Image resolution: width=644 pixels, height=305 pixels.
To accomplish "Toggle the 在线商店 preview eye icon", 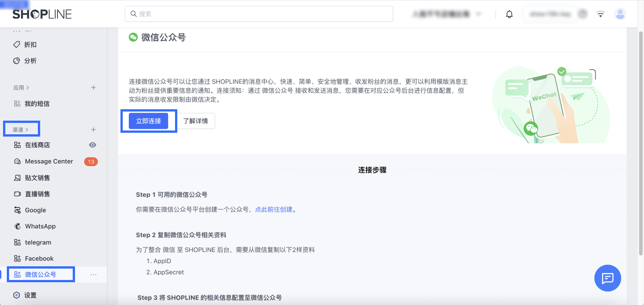I will (92, 145).
